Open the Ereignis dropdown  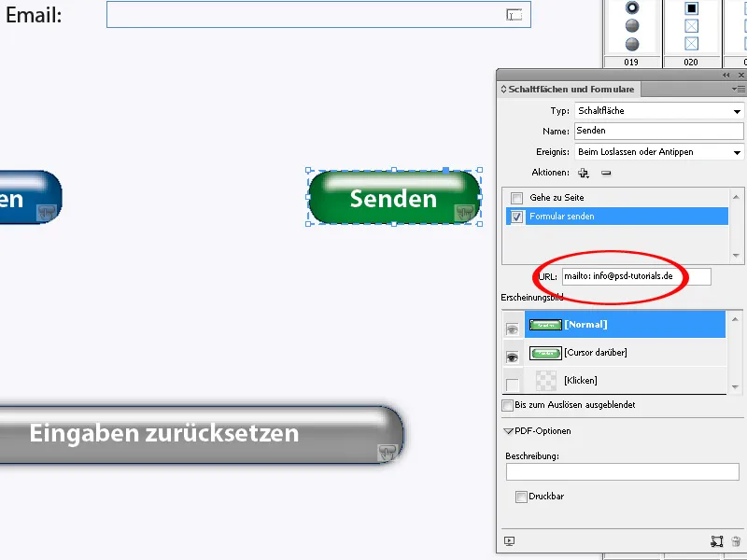click(x=659, y=152)
